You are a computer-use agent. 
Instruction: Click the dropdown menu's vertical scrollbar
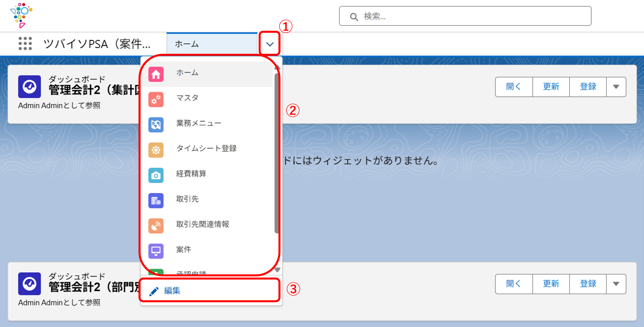(x=276, y=153)
